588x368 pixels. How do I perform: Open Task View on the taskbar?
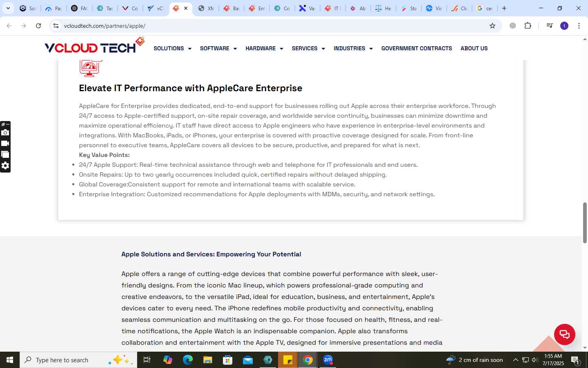[147, 360]
